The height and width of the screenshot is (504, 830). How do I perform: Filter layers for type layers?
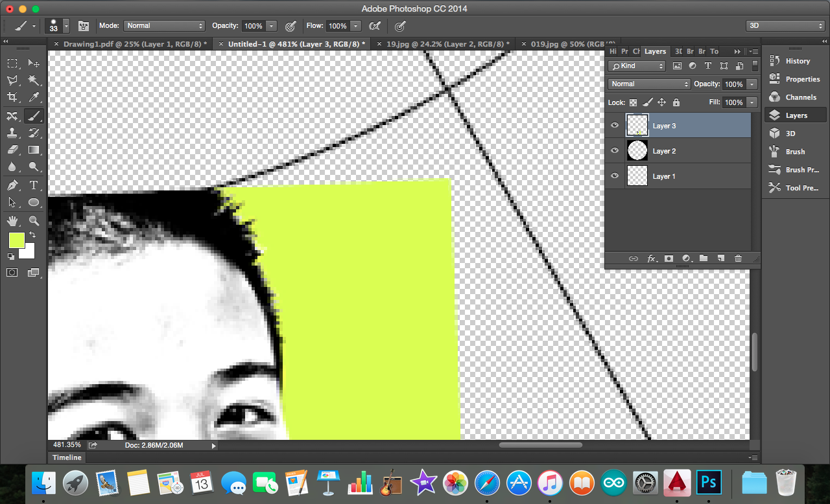pos(708,66)
